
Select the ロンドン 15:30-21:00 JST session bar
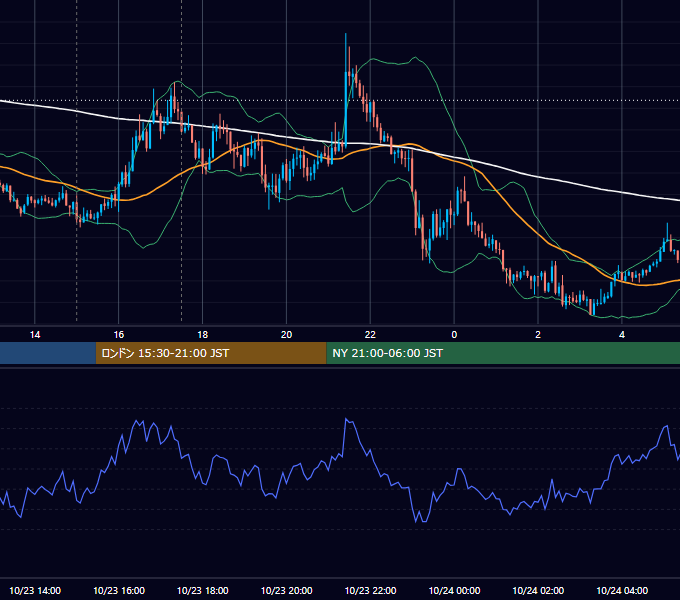click(211, 353)
